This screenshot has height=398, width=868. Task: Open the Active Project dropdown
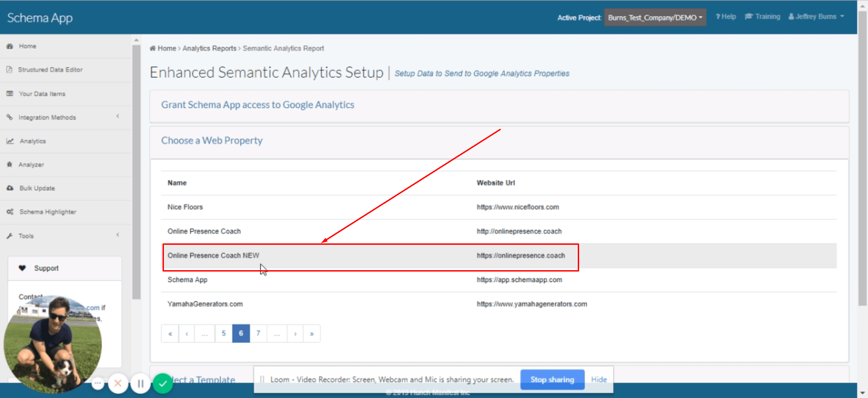point(655,17)
